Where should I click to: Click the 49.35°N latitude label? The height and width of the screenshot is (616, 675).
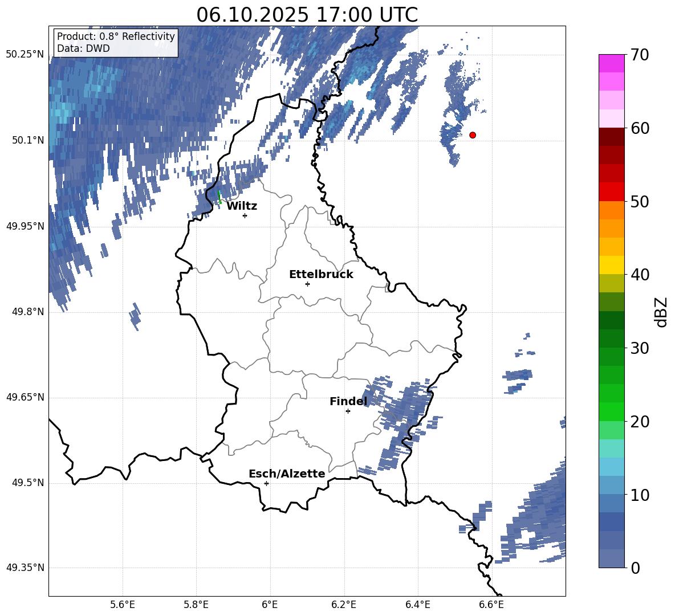click(x=25, y=568)
